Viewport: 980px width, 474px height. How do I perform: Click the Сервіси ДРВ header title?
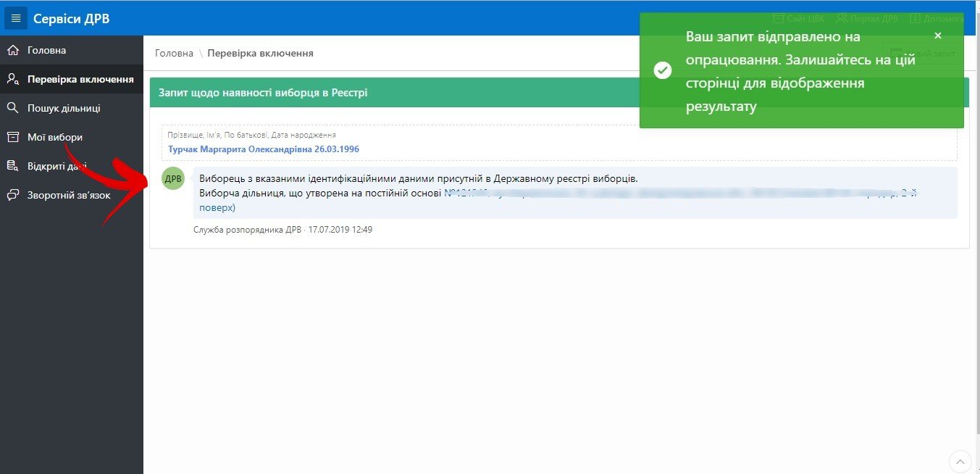click(x=72, y=19)
